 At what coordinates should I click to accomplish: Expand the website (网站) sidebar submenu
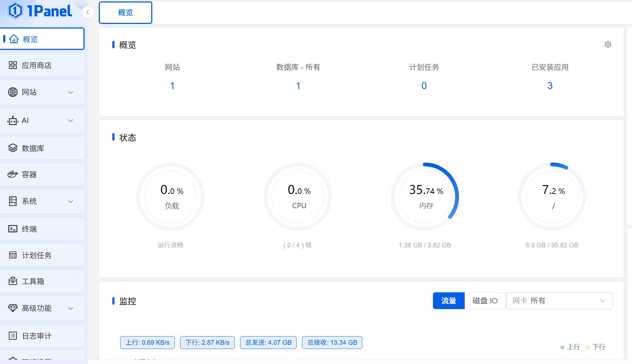point(71,92)
